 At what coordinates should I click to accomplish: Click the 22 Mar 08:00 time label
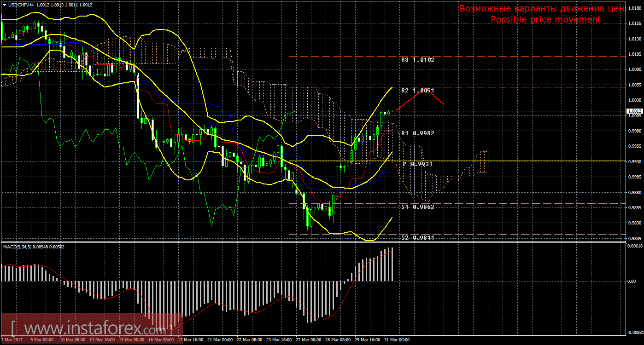click(x=249, y=340)
